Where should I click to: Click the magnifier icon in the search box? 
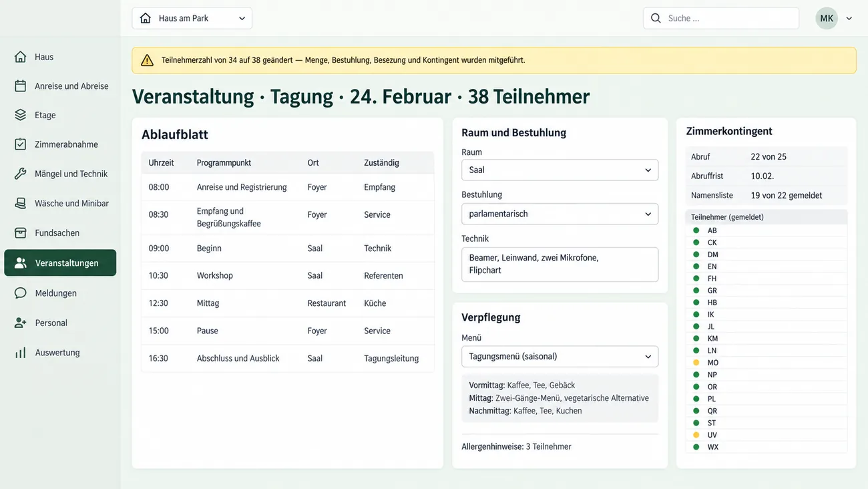[x=656, y=18]
